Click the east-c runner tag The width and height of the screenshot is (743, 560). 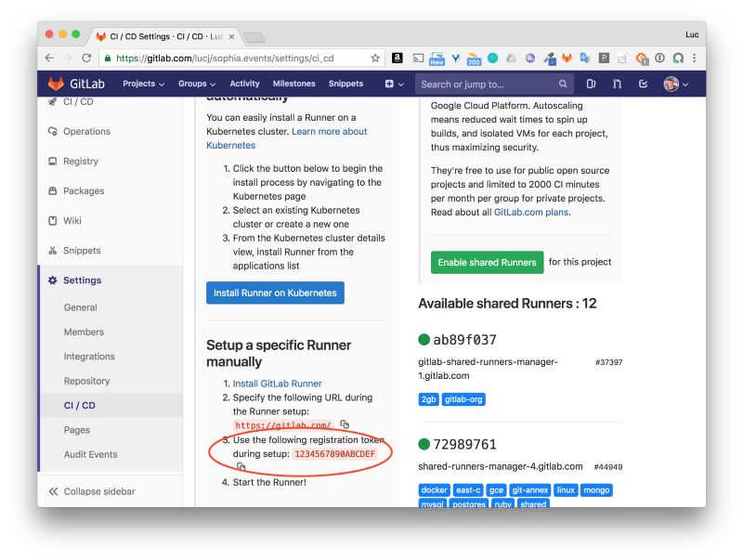tap(468, 489)
